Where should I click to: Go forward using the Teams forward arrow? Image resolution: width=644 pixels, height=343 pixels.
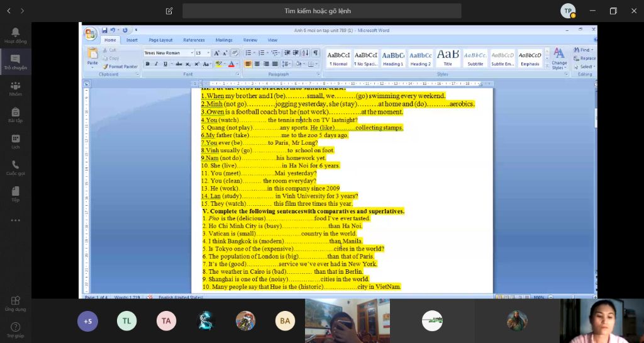[22, 11]
